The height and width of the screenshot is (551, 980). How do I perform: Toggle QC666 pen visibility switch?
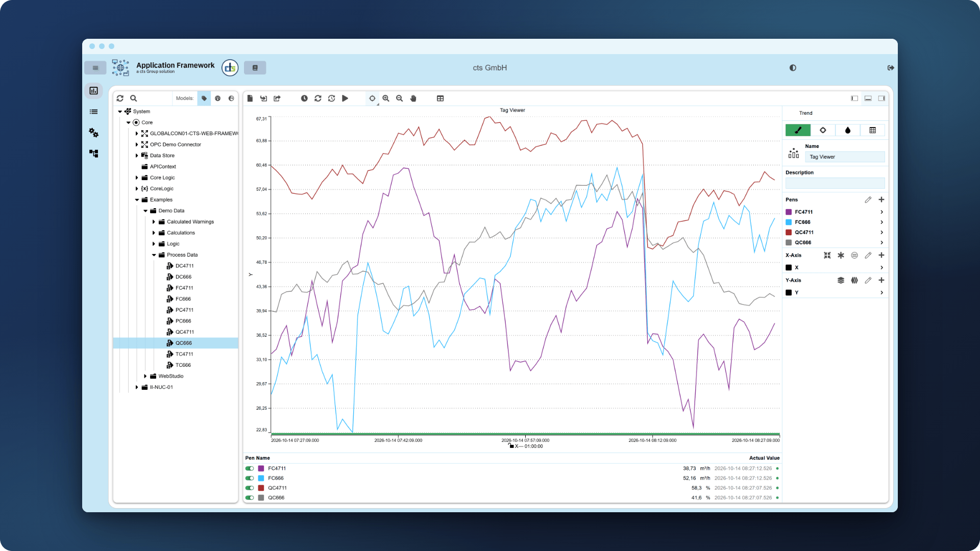(x=250, y=497)
